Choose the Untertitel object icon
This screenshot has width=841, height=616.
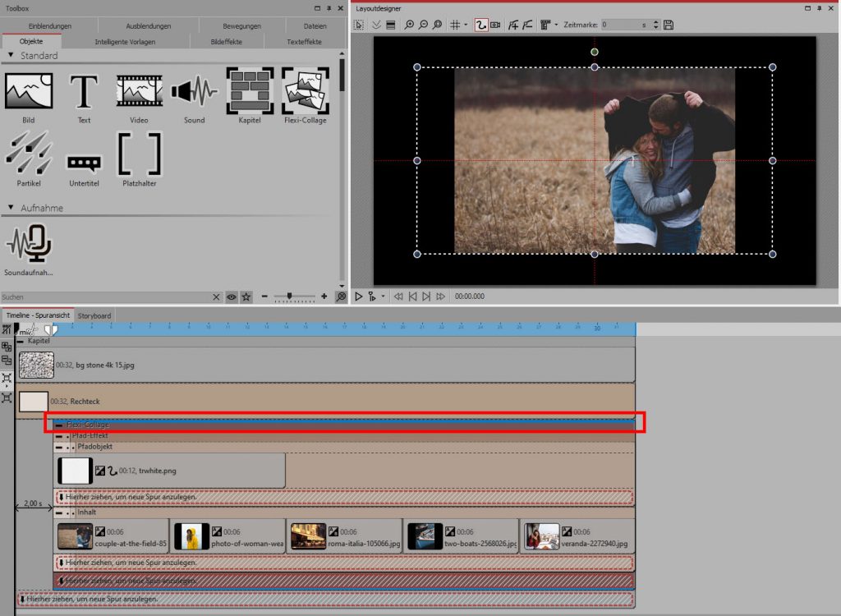[x=84, y=163]
